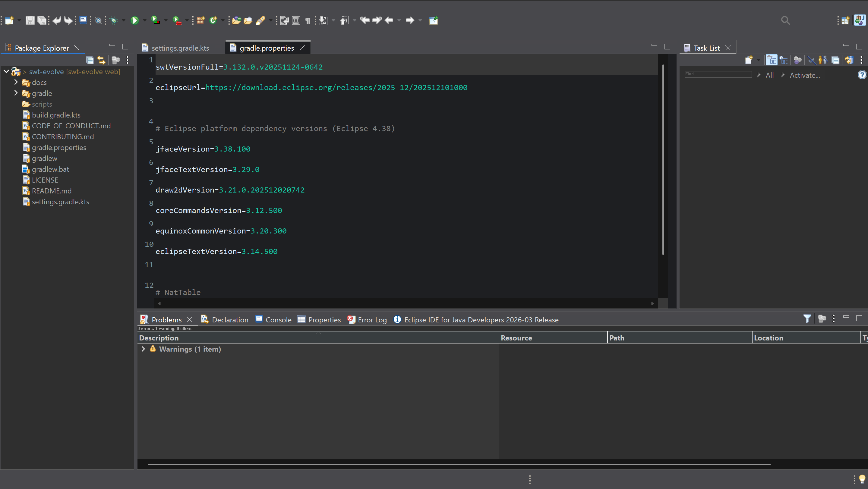Undo the last edit via toolbar
Viewport: 868px width, 489px height.
[57, 20]
